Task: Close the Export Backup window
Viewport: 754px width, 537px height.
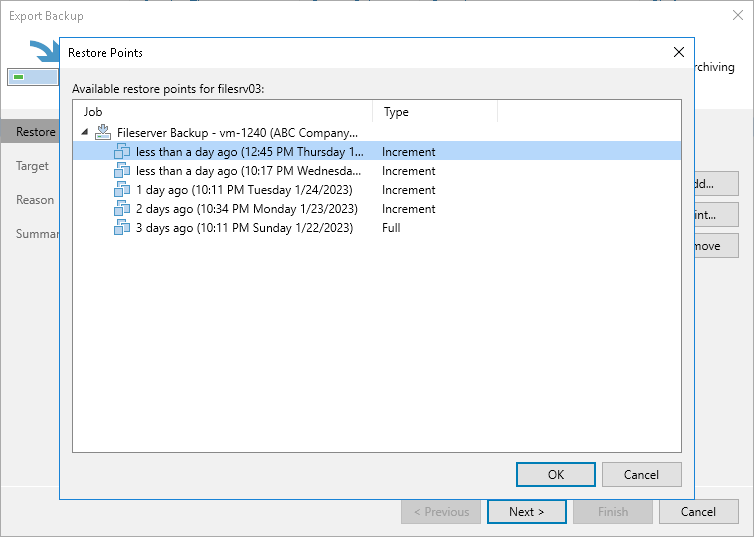Action: pyautogui.click(x=738, y=16)
